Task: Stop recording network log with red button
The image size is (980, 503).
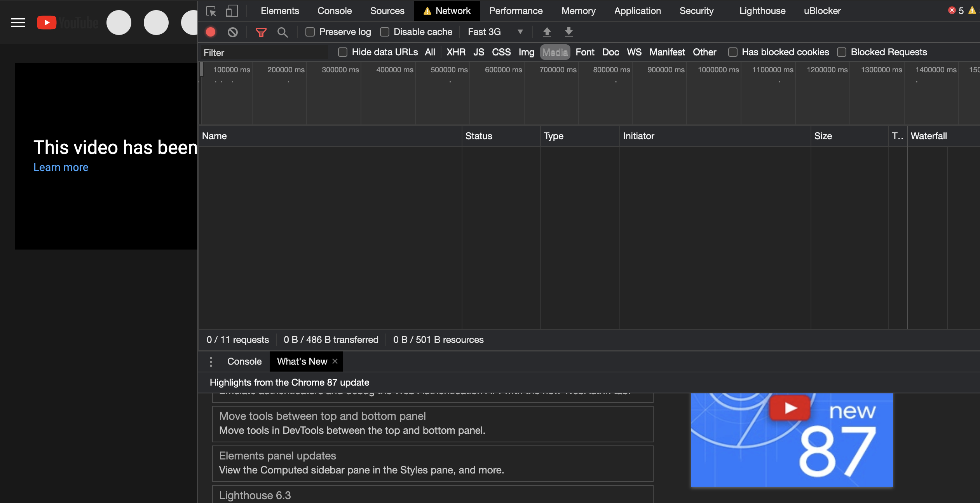Action: coord(211,32)
